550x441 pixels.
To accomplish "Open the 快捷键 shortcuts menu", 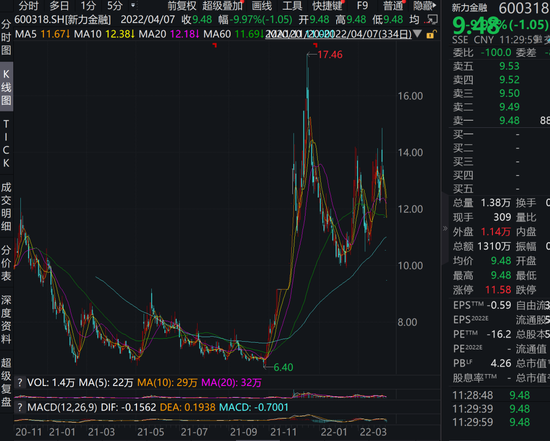I will pos(327,6).
